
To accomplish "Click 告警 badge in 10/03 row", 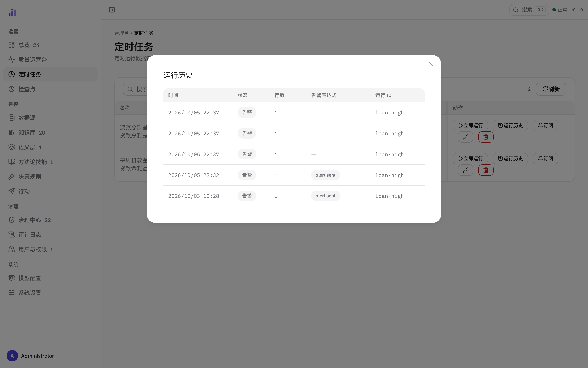I will 247,196.
